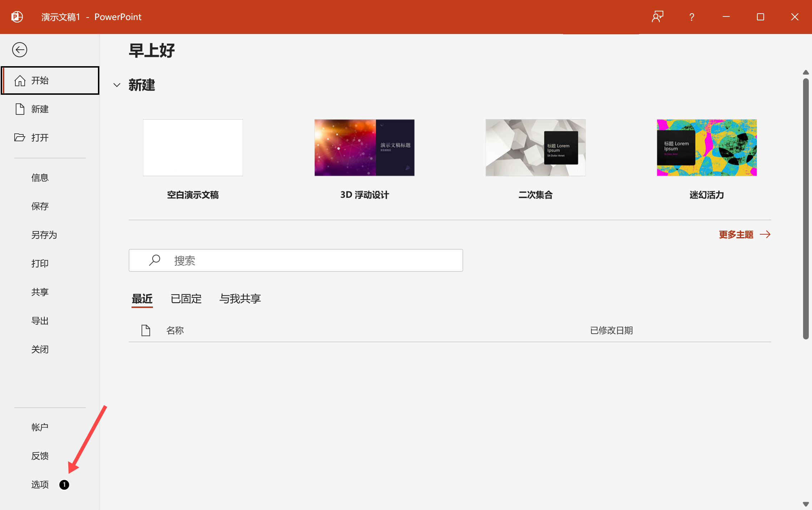Open the share/sign-in icon in title bar
The height and width of the screenshot is (510, 812).
(658, 17)
